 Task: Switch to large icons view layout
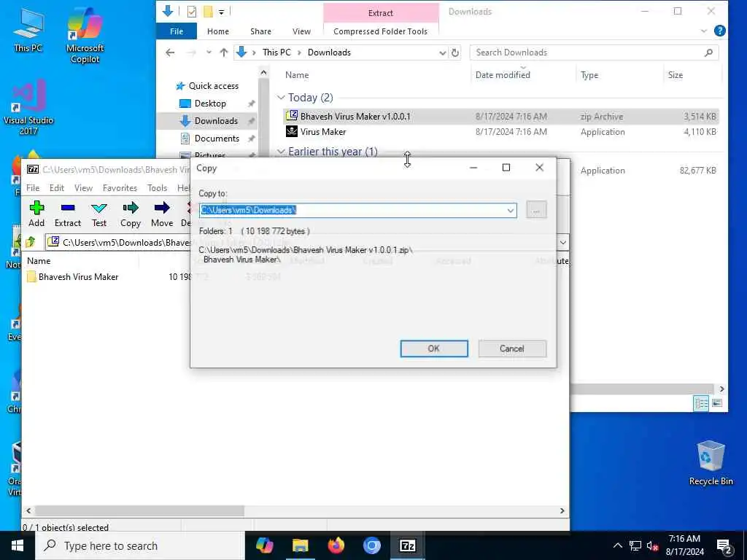click(717, 403)
